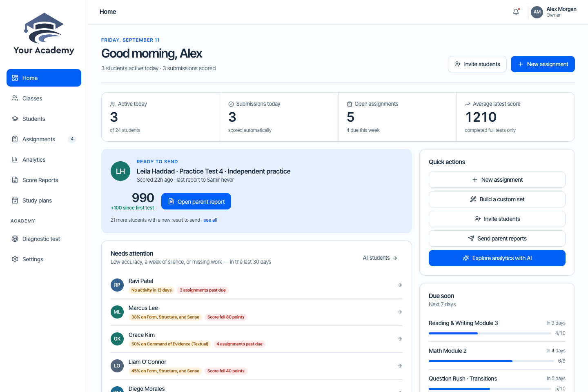Click Send parent reports
Image resolution: width=588 pixels, height=392 pixels.
(497, 238)
